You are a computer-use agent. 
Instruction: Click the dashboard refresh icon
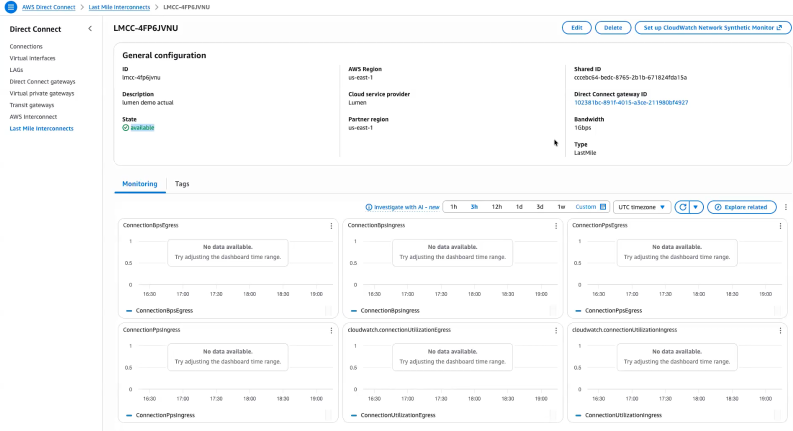point(682,207)
